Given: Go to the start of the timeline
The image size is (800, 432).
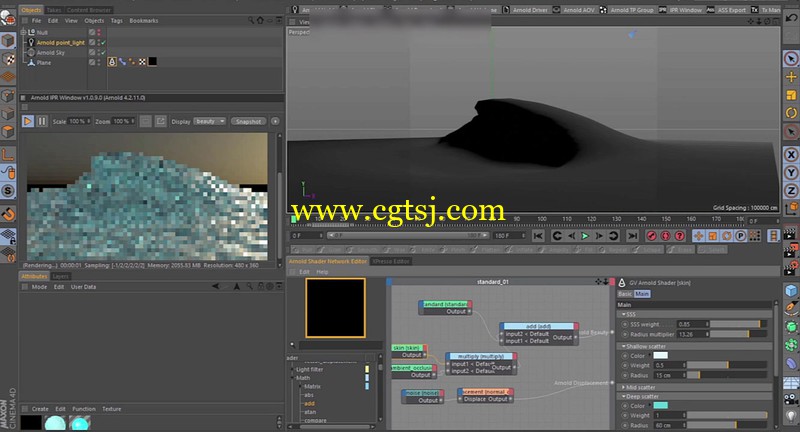Looking at the screenshot, I should [538, 236].
